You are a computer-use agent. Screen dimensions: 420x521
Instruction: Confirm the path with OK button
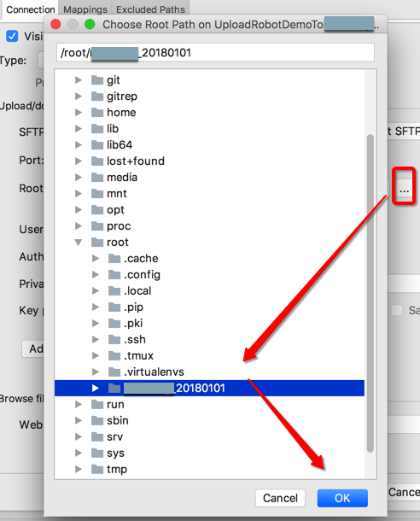(x=342, y=498)
